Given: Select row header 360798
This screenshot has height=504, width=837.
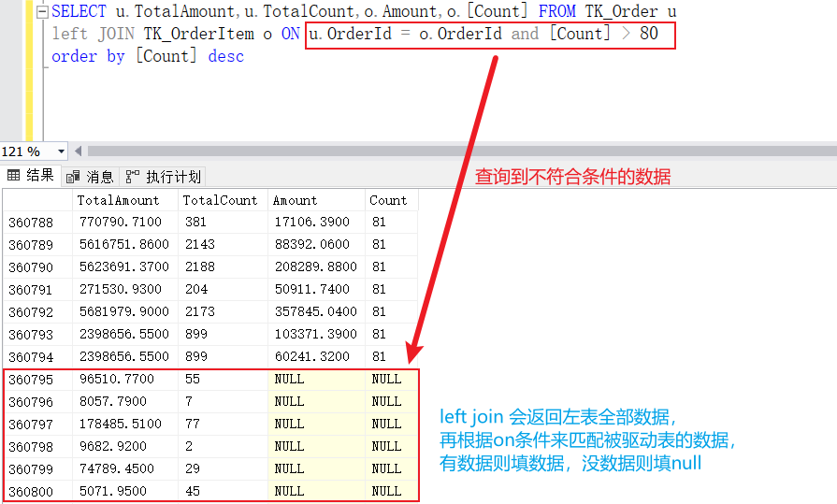Looking at the screenshot, I should pos(37,446).
